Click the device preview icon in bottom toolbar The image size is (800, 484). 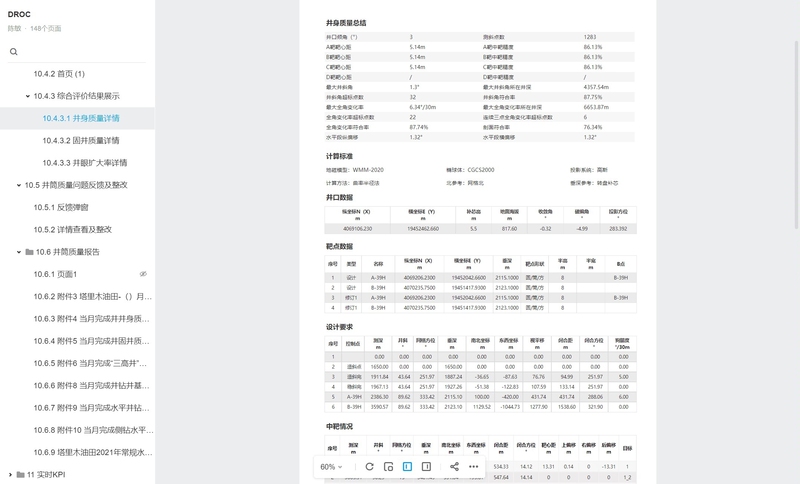[x=388, y=467]
